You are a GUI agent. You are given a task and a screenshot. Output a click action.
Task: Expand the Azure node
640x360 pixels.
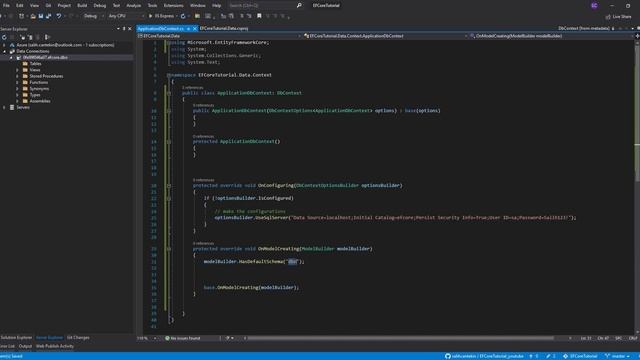point(4,45)
